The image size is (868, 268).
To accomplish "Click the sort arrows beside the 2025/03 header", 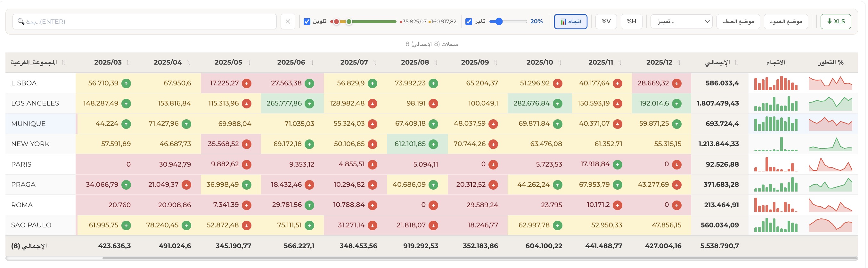I will (x=128, y=63).
